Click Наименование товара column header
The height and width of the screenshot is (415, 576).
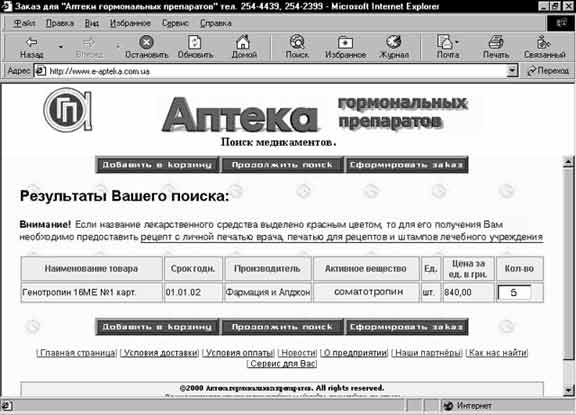(91, 268)
